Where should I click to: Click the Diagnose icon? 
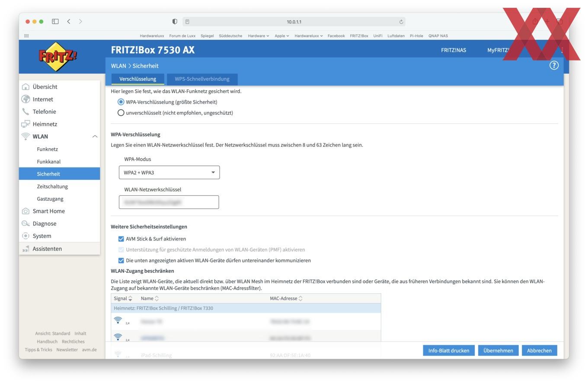tap(26, 224)
